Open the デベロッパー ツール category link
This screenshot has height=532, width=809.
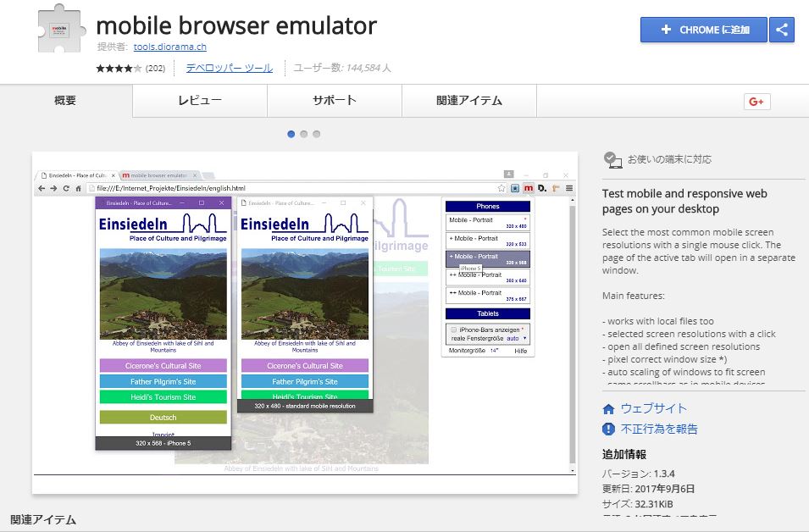tap(229, 68)
